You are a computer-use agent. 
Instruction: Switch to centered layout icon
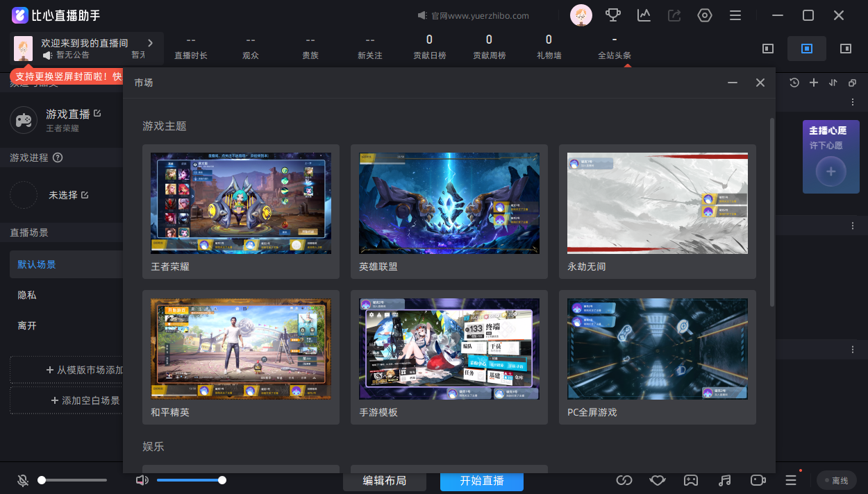807,49
